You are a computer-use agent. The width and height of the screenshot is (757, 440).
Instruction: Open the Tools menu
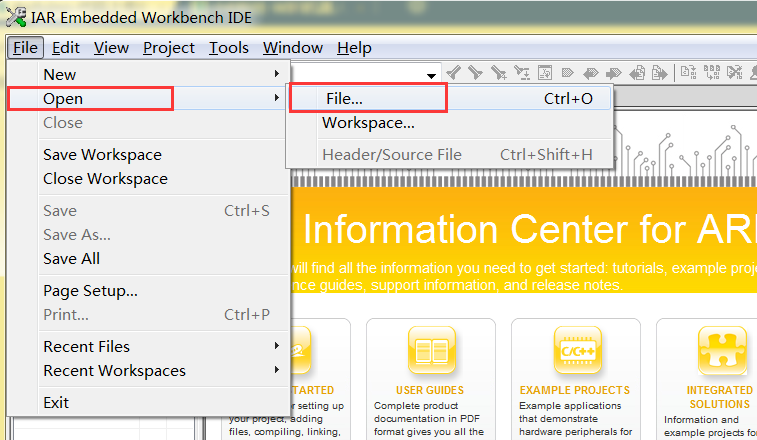click(x=228, y=48)
